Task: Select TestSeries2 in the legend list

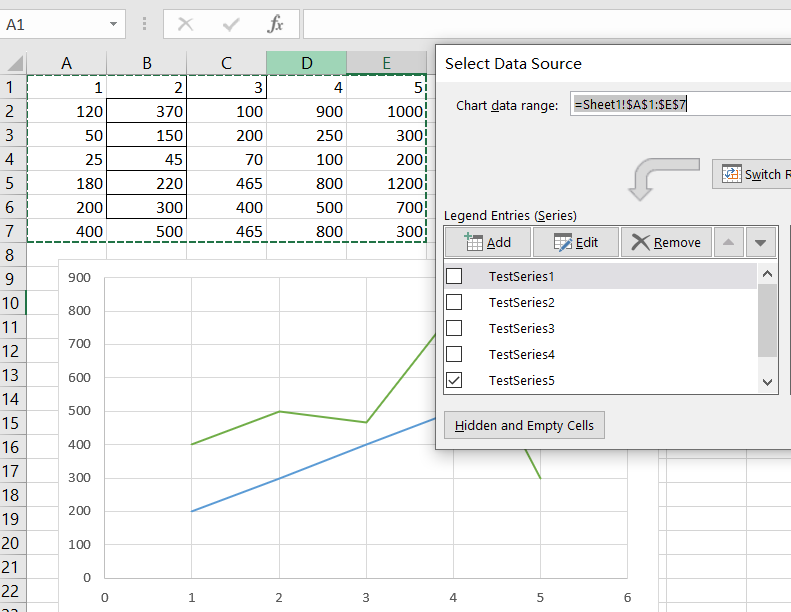Action: tap(519, 302)
